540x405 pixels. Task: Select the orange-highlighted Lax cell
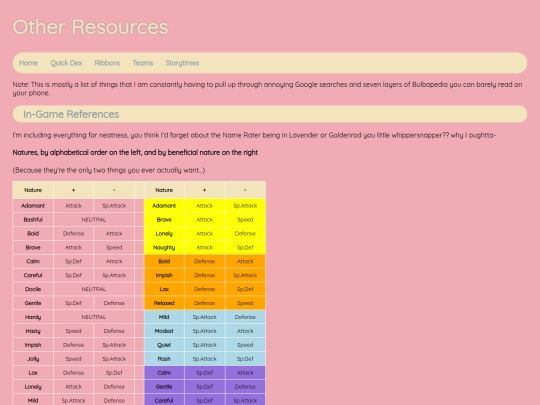(x=164, y=289)
